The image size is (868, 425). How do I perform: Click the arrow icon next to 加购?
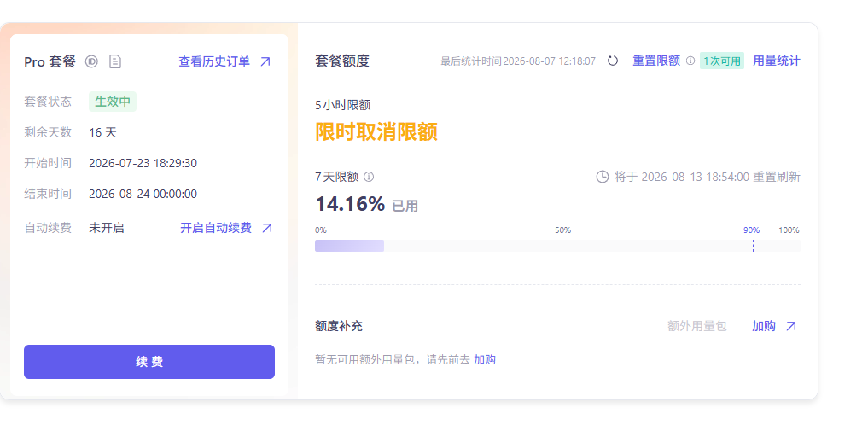tap(791, 327)
